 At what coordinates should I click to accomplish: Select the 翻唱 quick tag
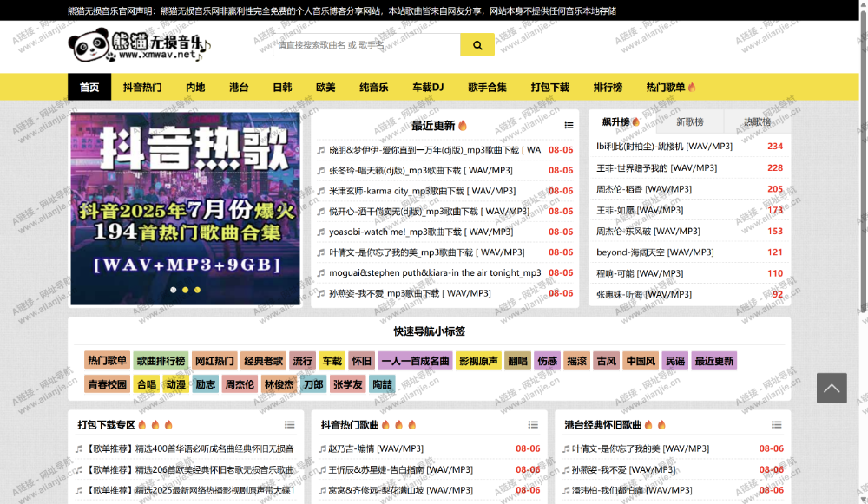(x=517, y=361)
